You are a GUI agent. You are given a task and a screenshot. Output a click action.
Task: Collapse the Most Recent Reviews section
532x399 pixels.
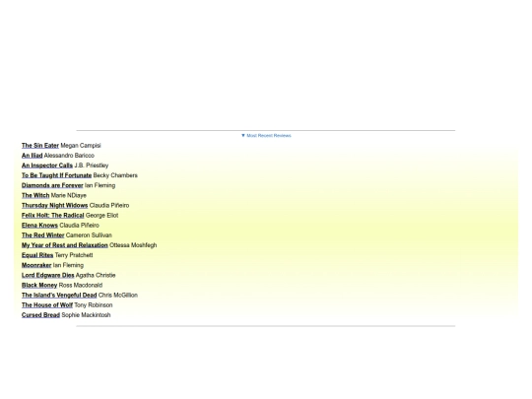click(266, 135)
